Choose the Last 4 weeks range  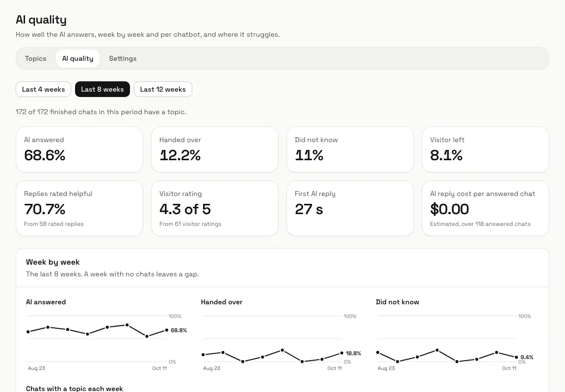[43, 89]
